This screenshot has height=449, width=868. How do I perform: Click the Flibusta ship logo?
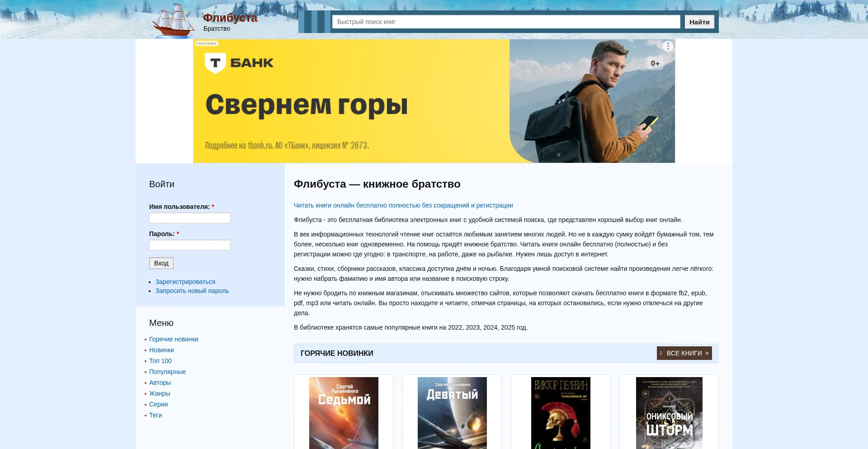[x=174, y=20]
